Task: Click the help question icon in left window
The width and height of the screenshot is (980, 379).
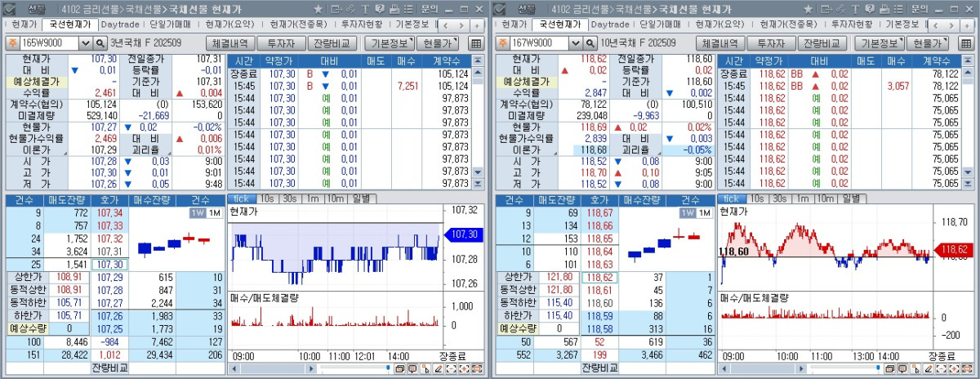Action: [x=379, y=9]
